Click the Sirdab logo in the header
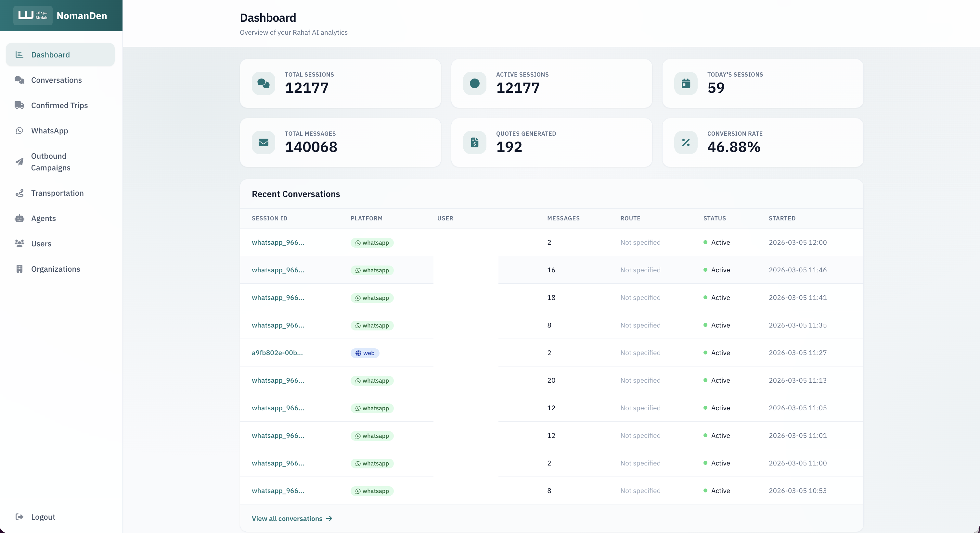 [x=33, y=16]
